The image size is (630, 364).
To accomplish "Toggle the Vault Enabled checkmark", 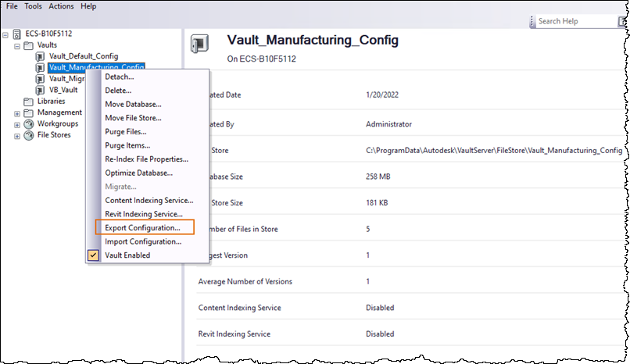I will pyautogui.click(x=94, y=255).
